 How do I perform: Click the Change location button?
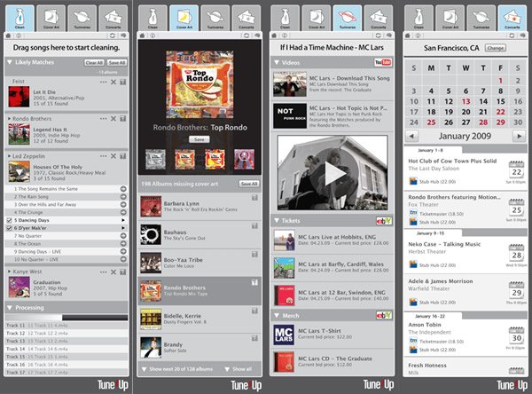pos(496,48)
